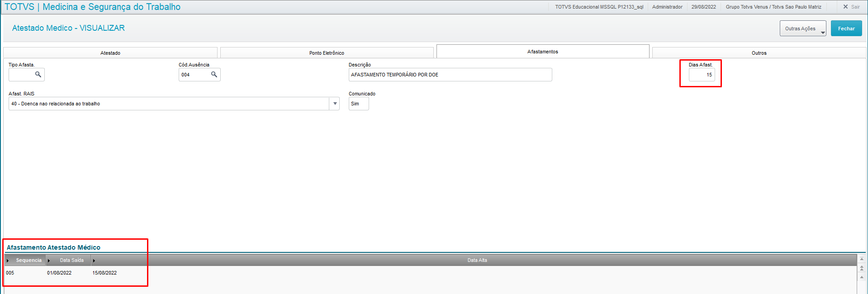Open the Afast. RAIS dropdown arrow
The height and width of the screenshot is (294, 868).
[335, 104]
